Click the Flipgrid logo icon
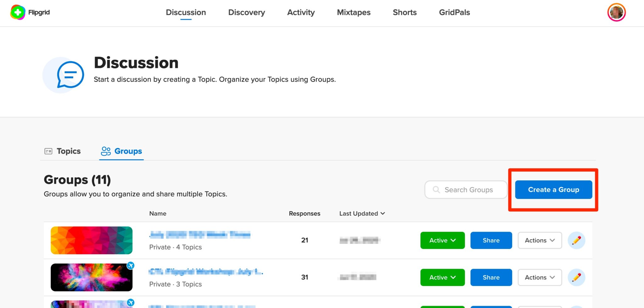 (x=18, y=13)
